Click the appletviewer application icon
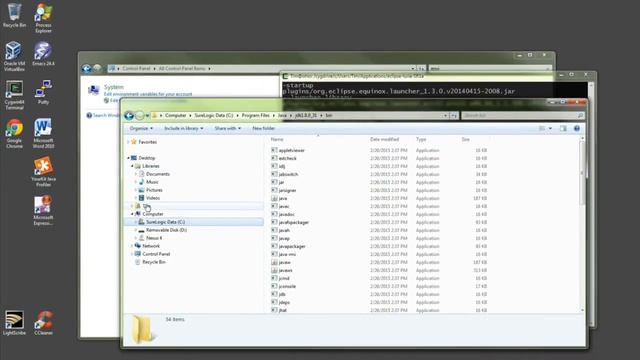640x360 pixels. click(274, 150)
